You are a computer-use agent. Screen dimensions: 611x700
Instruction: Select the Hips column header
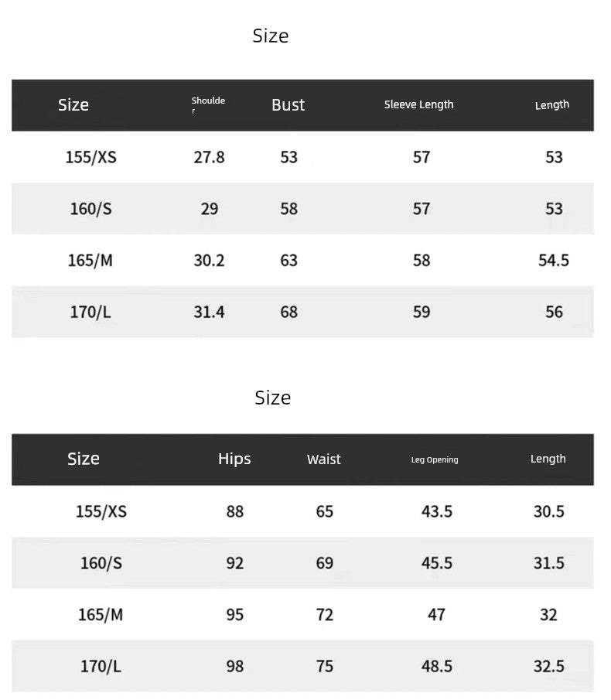click(234, 459)
